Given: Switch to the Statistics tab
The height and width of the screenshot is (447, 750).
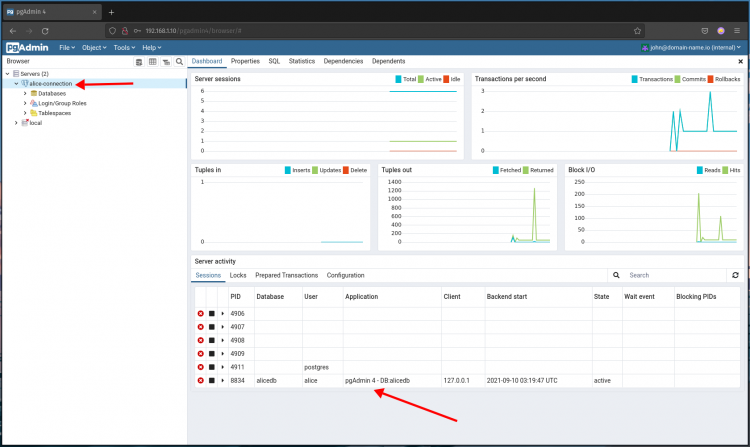Looking at the screenshot, I should click(x=302, y=61).
